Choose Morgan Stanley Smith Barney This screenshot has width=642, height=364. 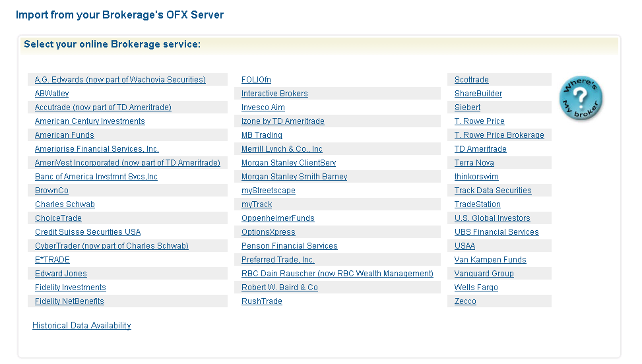point(294,177)
